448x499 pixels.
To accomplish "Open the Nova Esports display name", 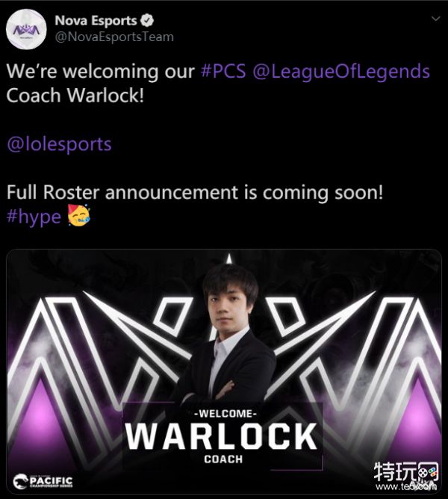I will (96, 21).
